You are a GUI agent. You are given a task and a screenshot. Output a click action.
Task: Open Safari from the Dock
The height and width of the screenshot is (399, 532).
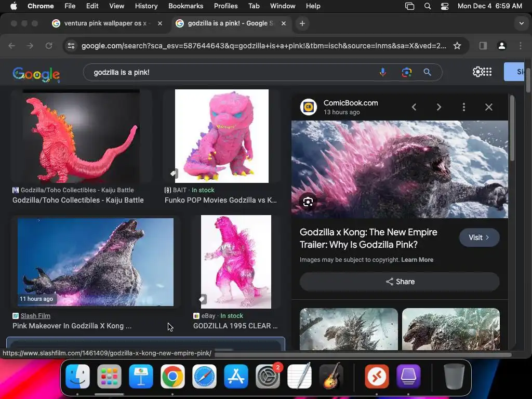coord(204,376)
